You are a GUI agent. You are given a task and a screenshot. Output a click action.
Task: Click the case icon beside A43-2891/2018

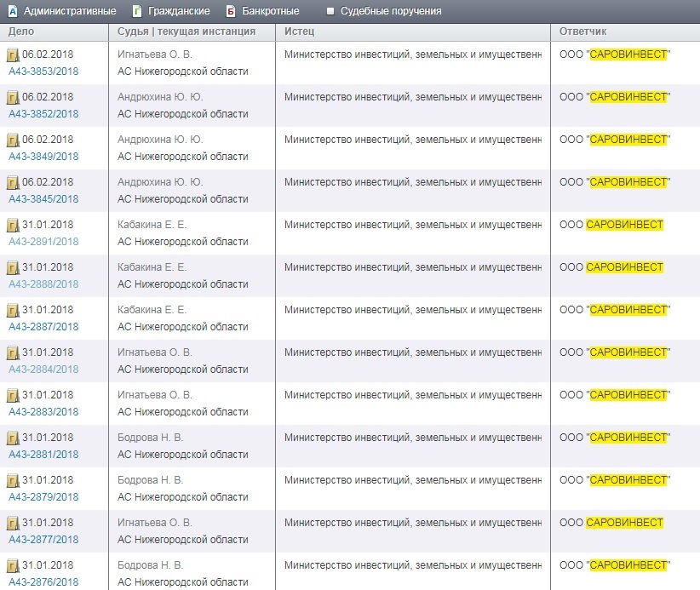(x=13, y=226)
